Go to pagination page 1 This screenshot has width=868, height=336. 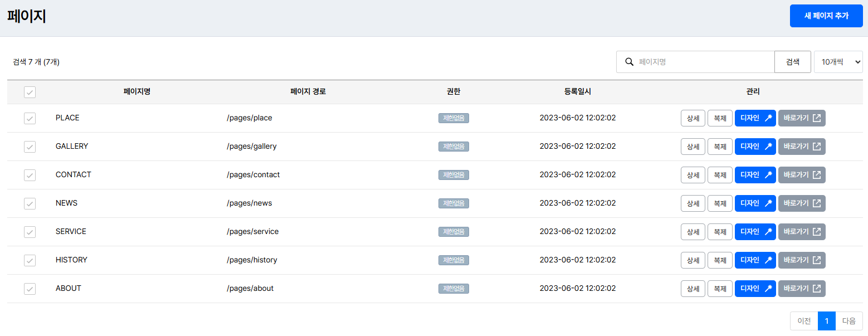[826, 321]
